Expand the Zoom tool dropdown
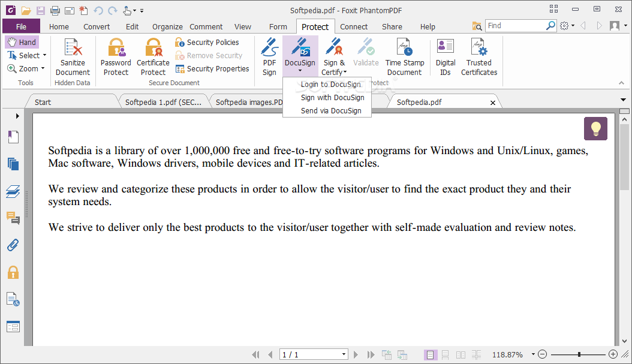The image size is (632, 364). pyautogui.click(x=43, y=68)
